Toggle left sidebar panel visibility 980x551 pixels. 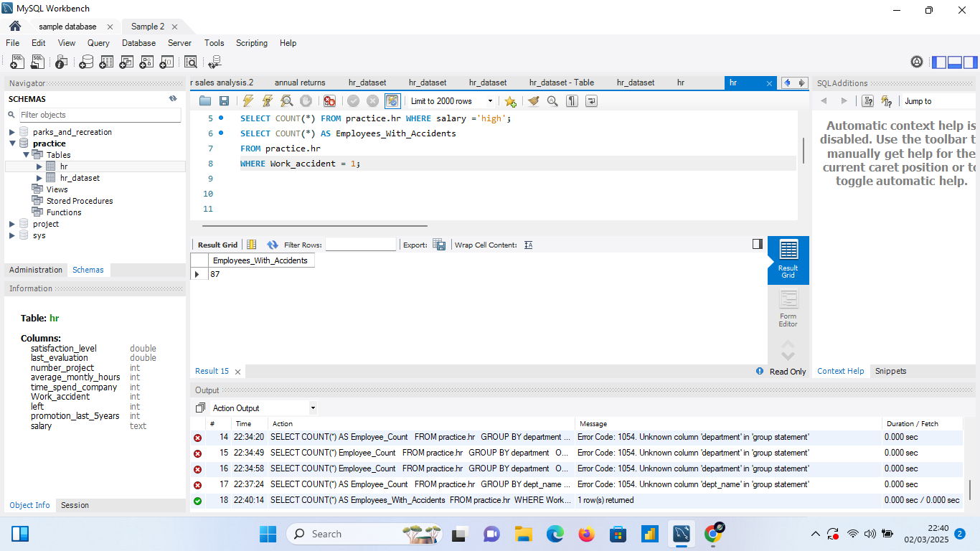pyautogui.click(x=939, y=62)
